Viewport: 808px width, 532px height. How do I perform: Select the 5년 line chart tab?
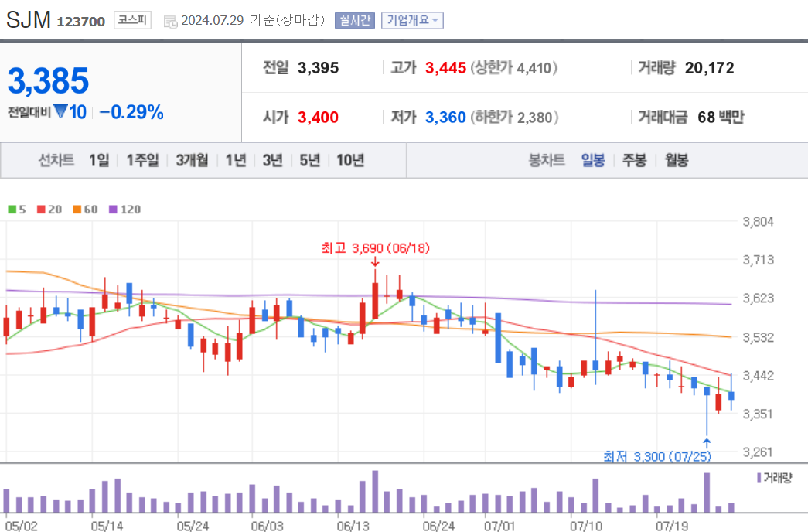pos(310,160)
